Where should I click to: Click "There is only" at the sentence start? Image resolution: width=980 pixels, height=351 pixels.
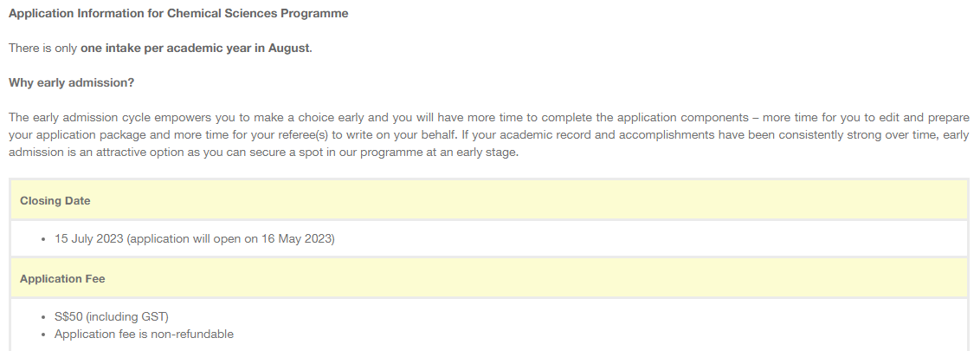pos(42,49)
